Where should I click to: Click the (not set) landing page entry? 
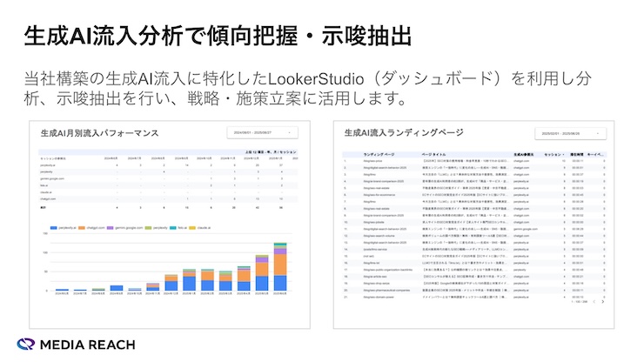click(368, 256)
